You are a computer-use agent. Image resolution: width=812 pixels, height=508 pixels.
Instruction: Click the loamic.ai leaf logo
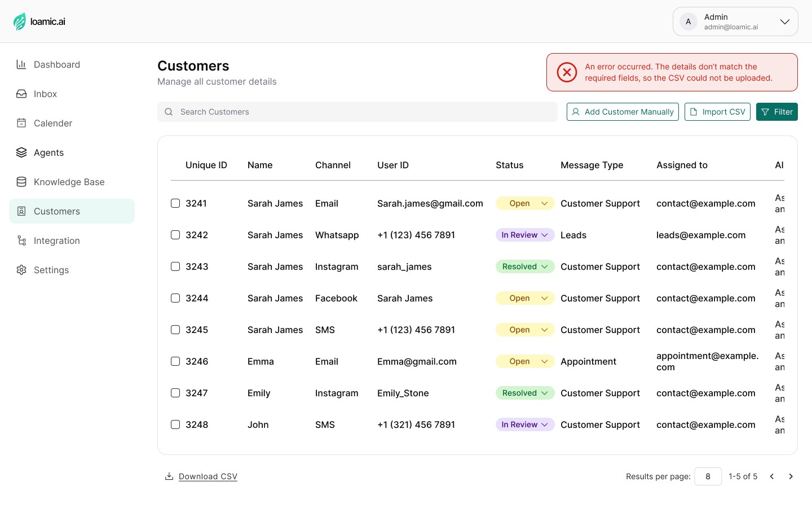point(20,21)
